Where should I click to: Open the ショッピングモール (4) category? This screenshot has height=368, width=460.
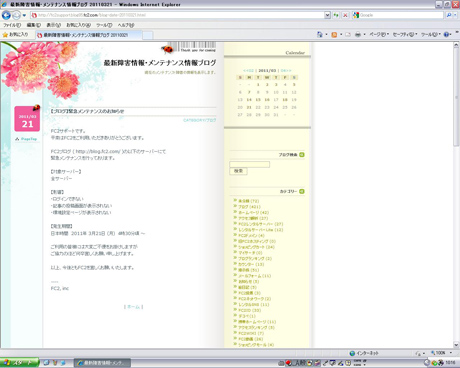coord(256,345)
